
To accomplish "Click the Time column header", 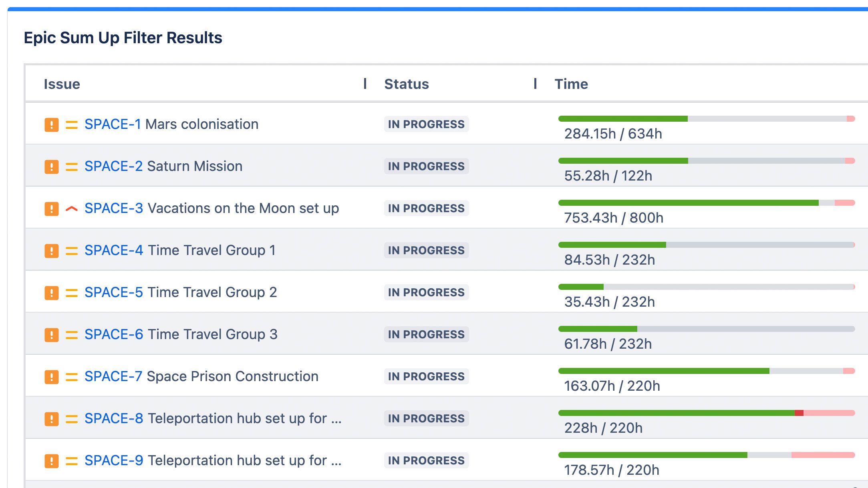I will pos(571,84).
